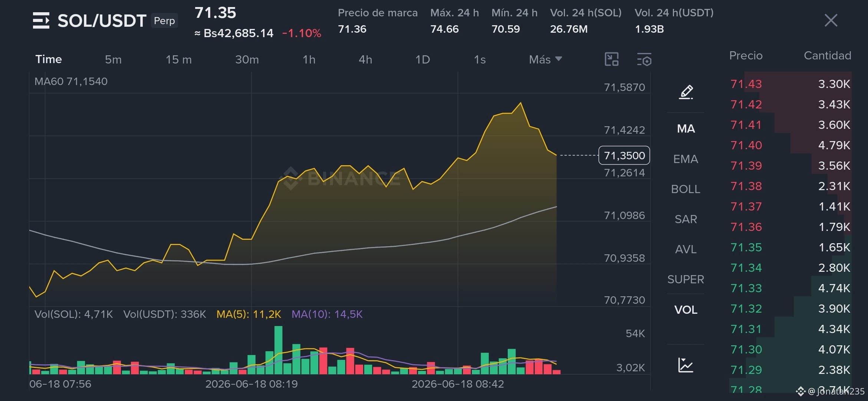This screenshot has height=401, width=868.
Task: Toggle the VOL indicator
Action: coord(686,310)
